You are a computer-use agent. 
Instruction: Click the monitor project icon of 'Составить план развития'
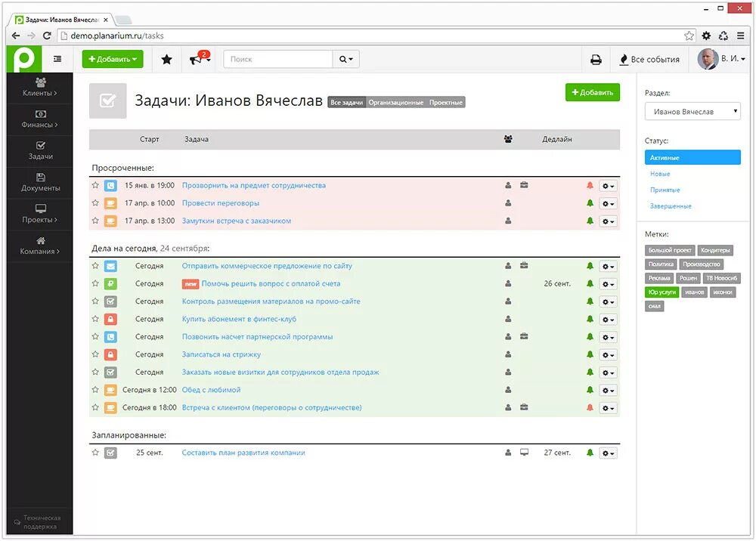(524, 453)
